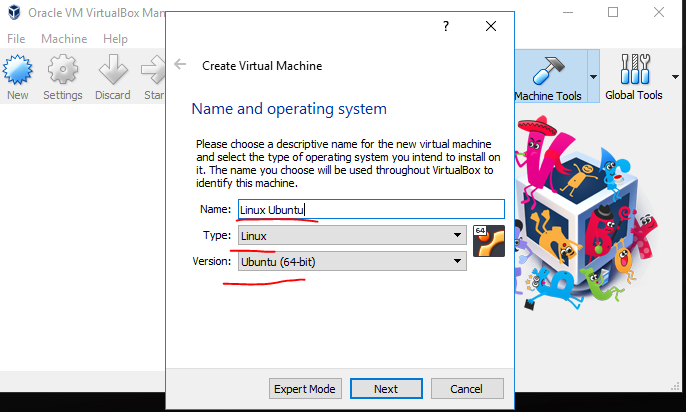Viewport: 686px width, 412px height.
Task: Open the Version dropdown showing Ubuntu (64-bit)
Action: click(352, 262)
